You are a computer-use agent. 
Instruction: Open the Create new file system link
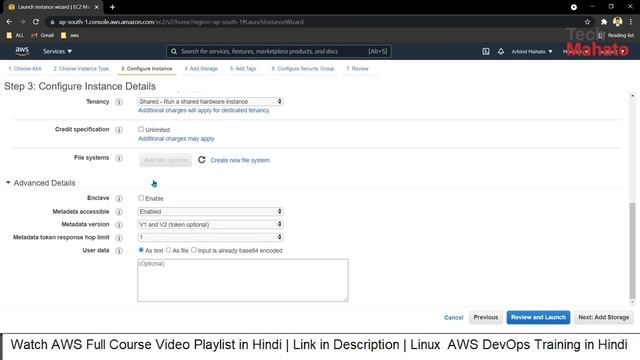point(240,160)
